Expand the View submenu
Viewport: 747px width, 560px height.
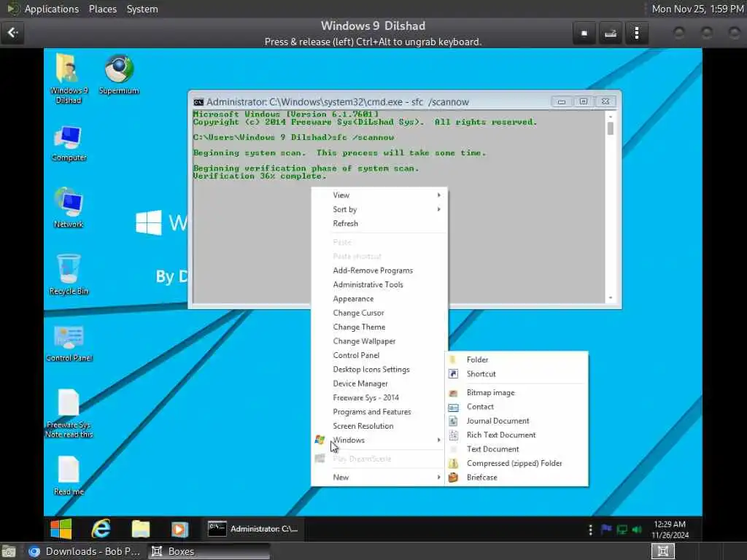(x=379, y=195)
